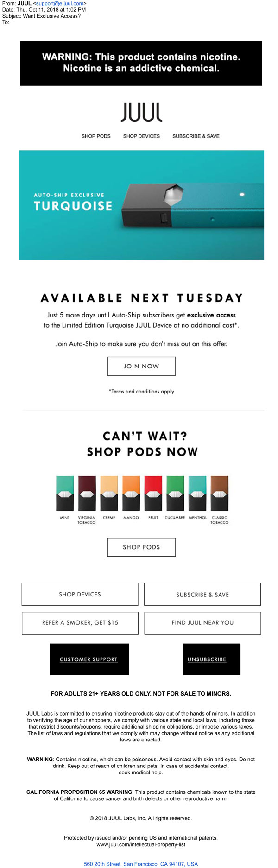The width and height of the screenshot is (278, 868).
Task: Pick the Menthol pod image
Action: tap(197, 493)
